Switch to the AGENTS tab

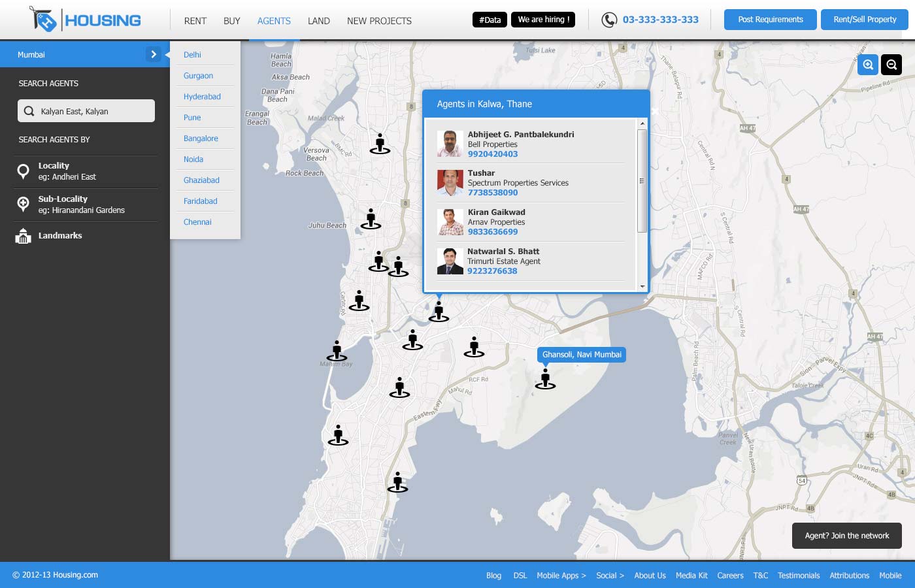pos(274,21)
